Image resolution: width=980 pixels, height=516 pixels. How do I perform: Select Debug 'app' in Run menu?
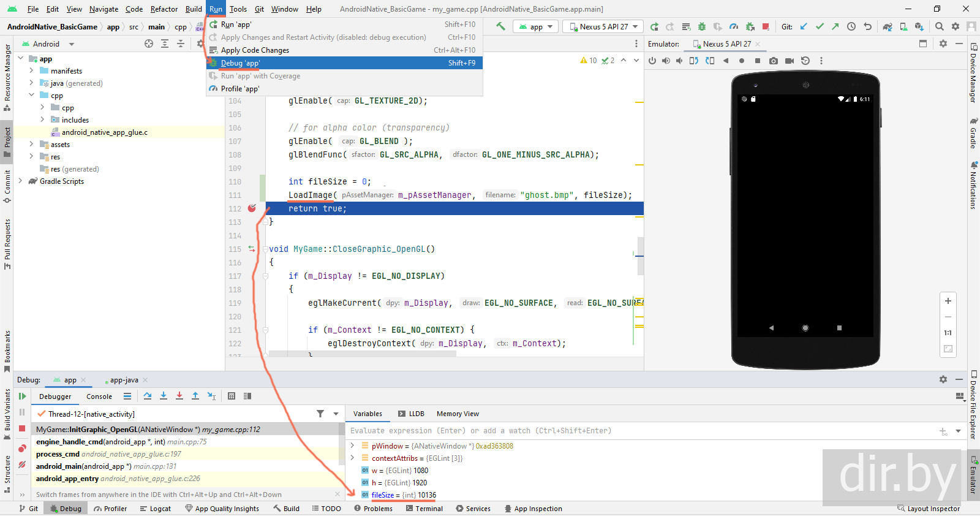coord(240,63)
